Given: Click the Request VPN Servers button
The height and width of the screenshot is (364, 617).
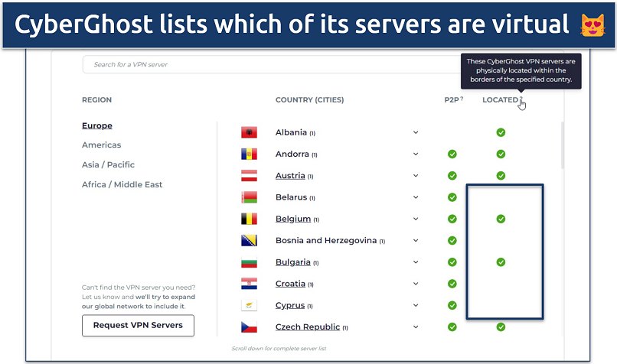Looking at the screenshot, I should [138, 325].
